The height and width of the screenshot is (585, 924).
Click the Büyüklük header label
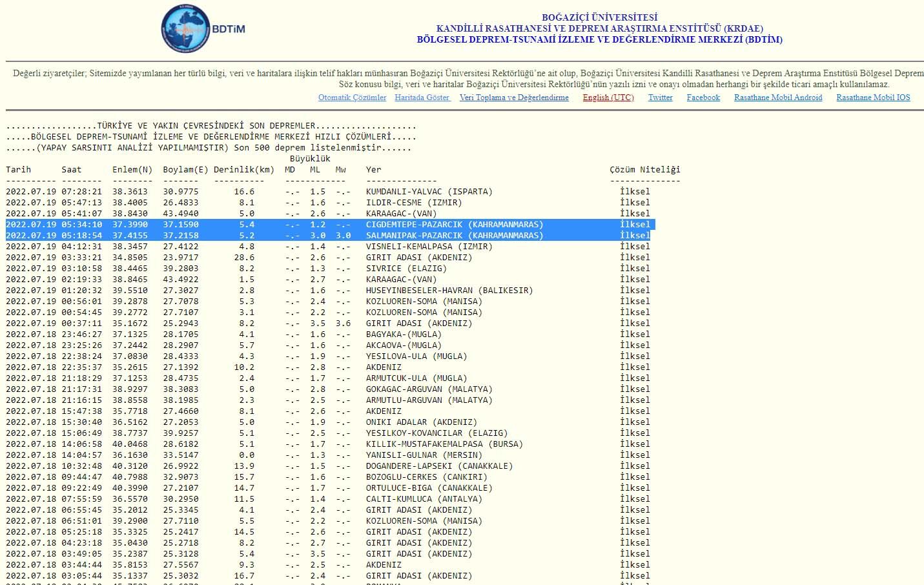(310, 159)
